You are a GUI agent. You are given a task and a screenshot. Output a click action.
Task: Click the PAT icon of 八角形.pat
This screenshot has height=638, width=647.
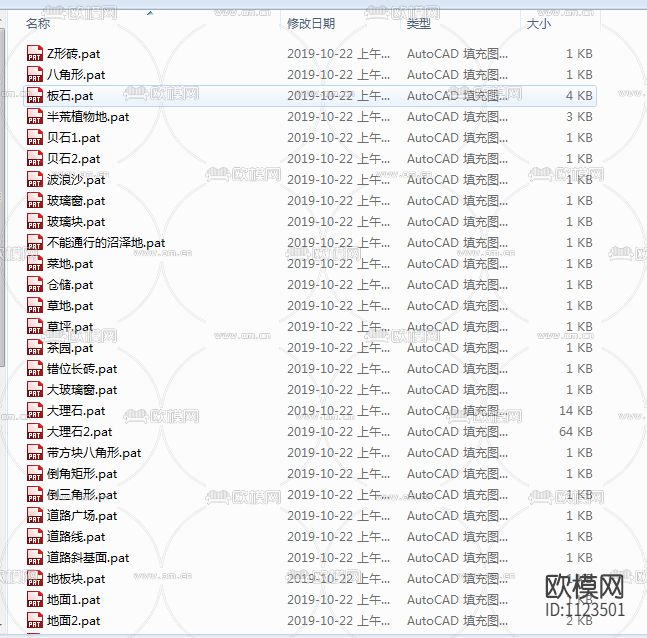click(35, 75)
